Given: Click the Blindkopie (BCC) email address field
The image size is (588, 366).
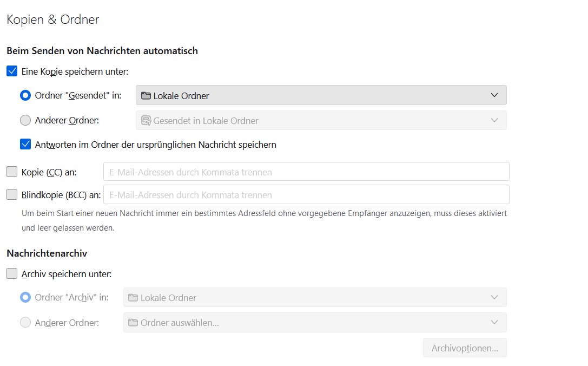Looking at the screenshot, I should pos(306,194).
